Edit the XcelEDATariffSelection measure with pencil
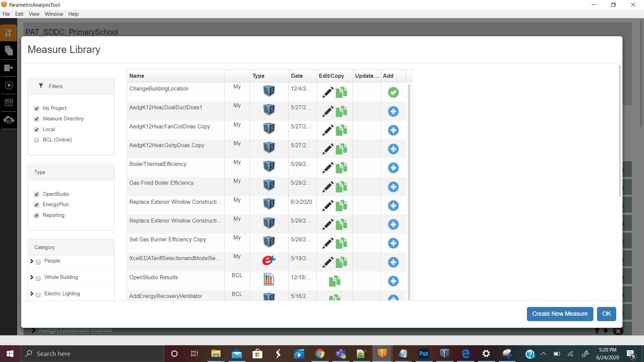 [x=328, y=262]
